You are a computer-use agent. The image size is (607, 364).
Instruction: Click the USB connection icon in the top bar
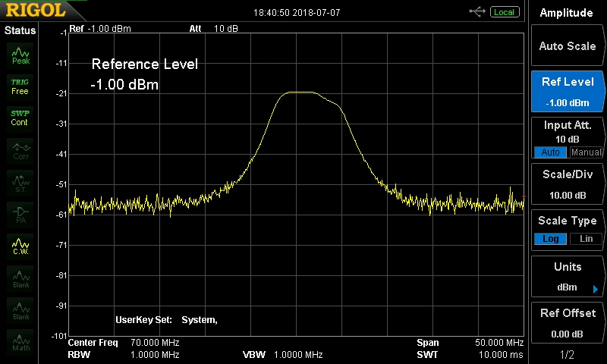click(477, 12)
